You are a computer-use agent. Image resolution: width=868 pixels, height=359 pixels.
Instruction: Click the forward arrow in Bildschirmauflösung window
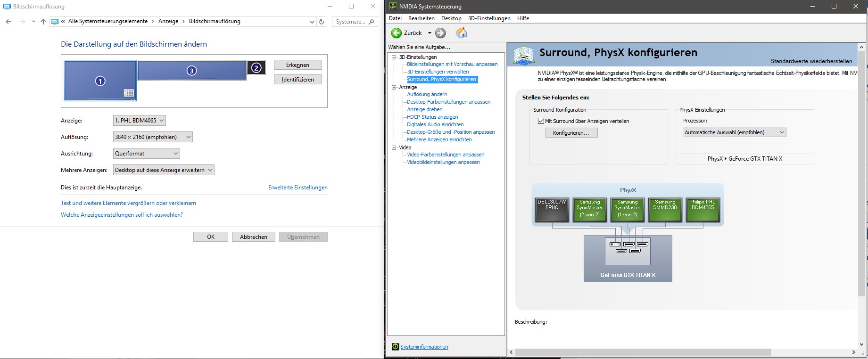[22, 22]
